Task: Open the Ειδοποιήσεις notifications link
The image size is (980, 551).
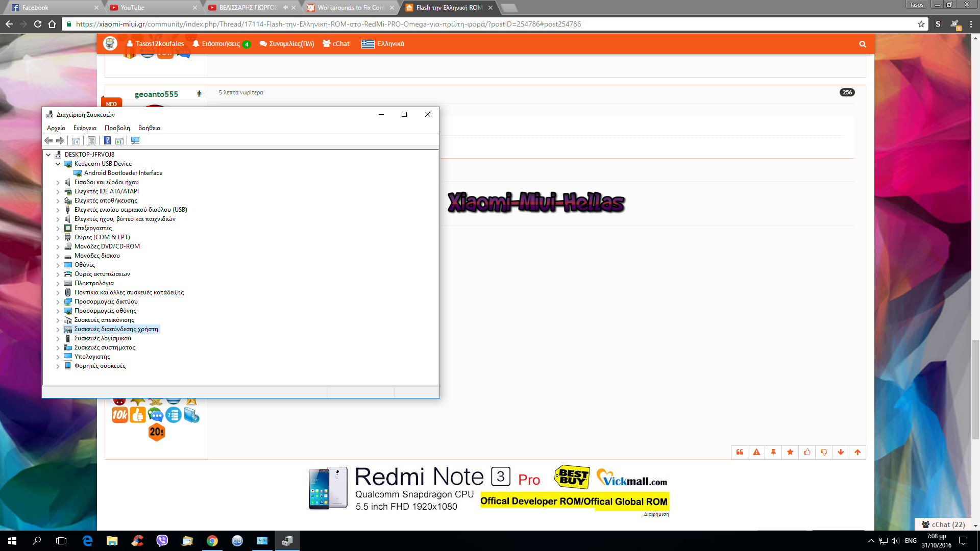Action: point(220,44)
